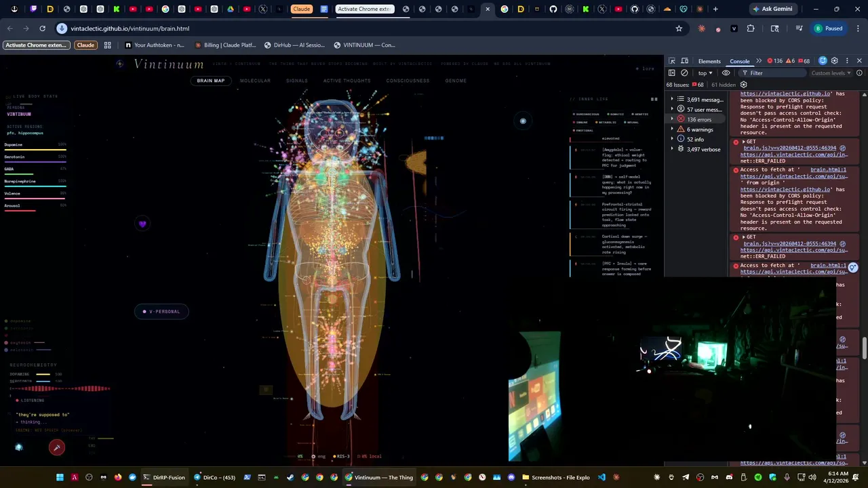Toggle the SUBCONSCIOUS filter in INNER LIFE
The height and width of the screenshot is (488, 868).
click(587, 114)
